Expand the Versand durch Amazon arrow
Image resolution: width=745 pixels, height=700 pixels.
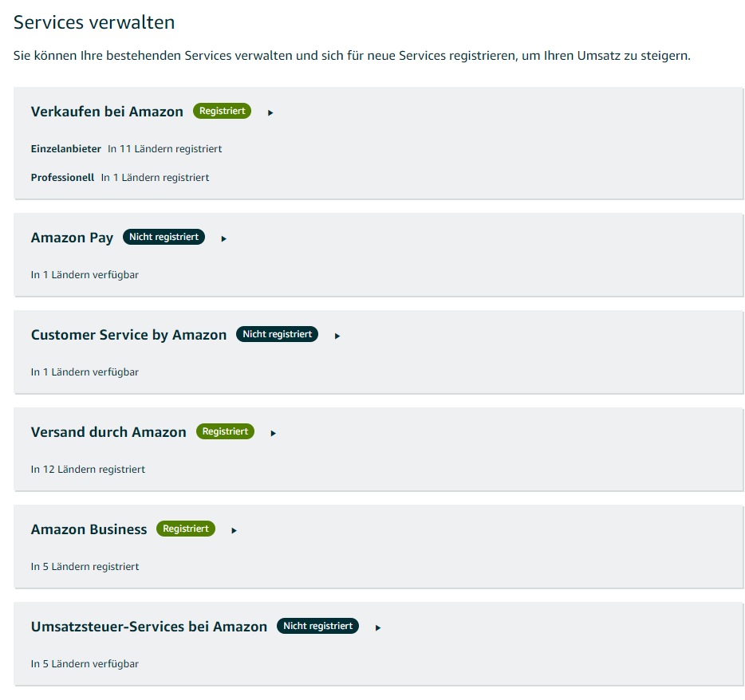(x=274, y=433)
